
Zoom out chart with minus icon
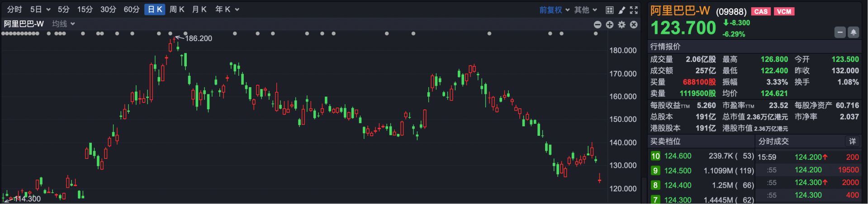598,25
